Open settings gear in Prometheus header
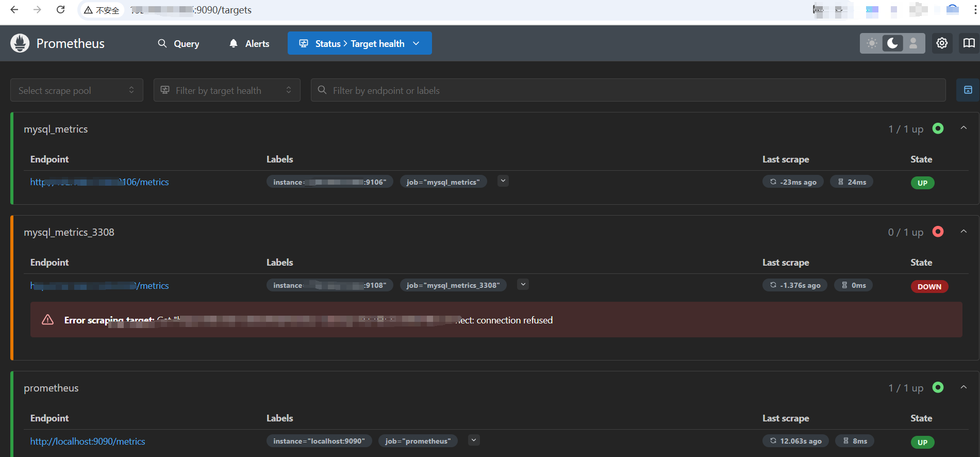 pyautogui.click(x=942, y=43)
